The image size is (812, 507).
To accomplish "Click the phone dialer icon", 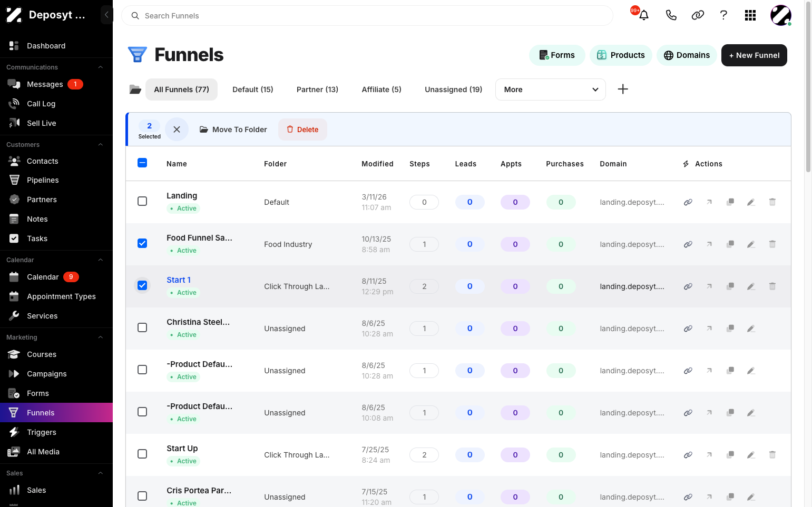I will tap(671, 15).
